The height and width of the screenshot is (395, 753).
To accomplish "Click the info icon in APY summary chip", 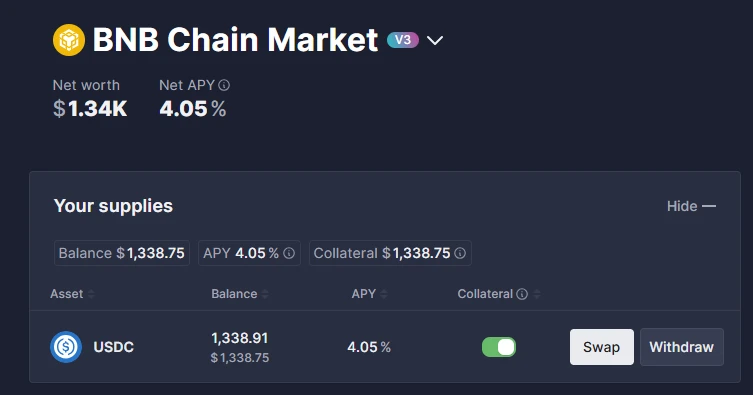I will (289, 253).
